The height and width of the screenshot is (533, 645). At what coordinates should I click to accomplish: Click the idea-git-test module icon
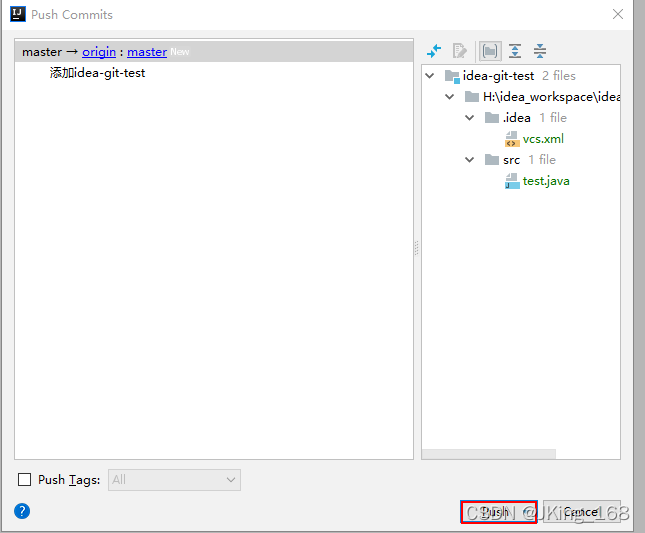(452, 76)
